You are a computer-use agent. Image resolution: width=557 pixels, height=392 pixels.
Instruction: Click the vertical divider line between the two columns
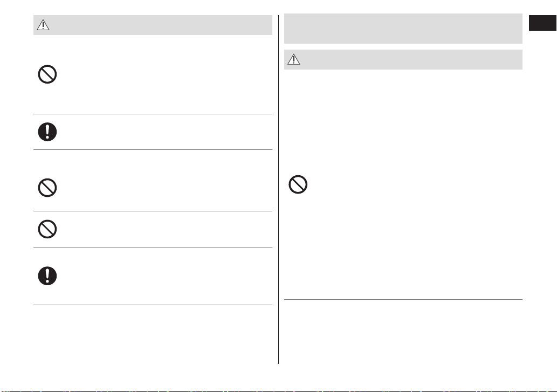tap(278, 189)
